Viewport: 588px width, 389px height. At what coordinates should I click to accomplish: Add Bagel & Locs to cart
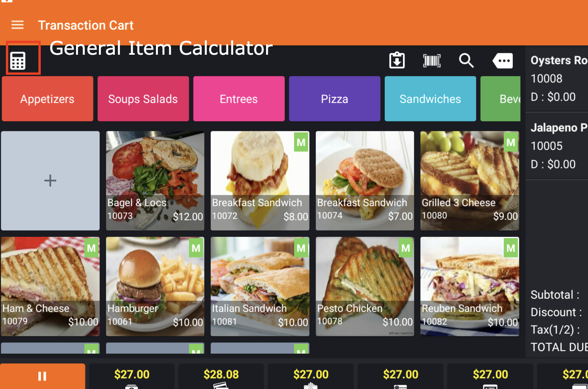point(155,181)
